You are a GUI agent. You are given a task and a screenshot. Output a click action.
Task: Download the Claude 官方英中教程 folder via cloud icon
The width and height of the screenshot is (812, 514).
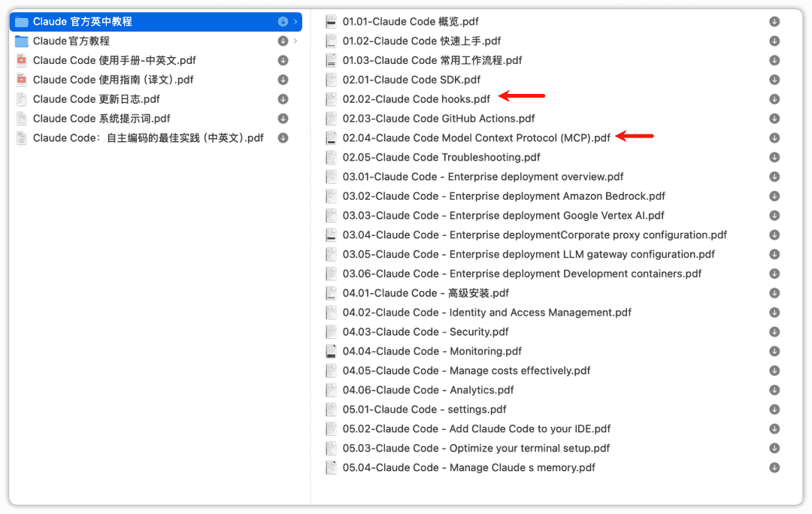[x=283, y=22]
